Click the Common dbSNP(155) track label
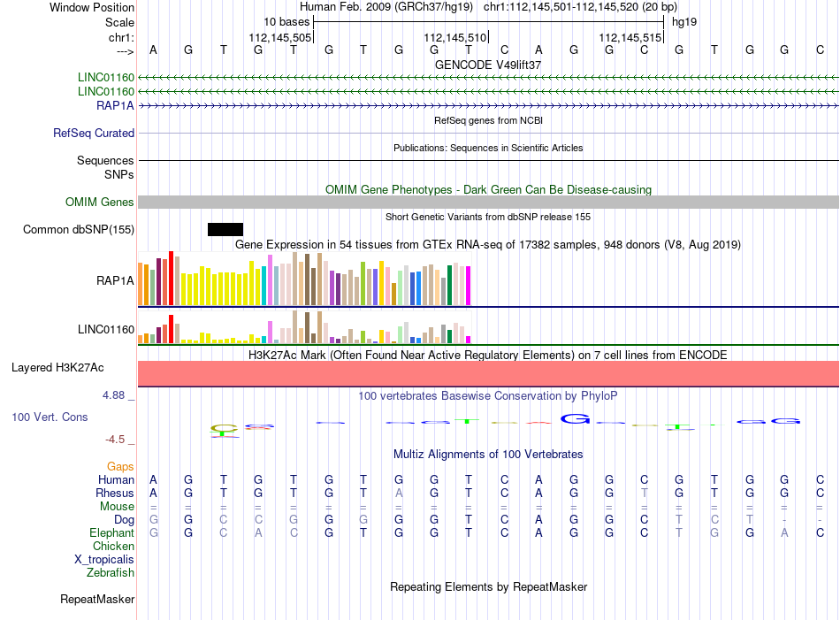This screenshot has width=840, height=620. (79, 229)
